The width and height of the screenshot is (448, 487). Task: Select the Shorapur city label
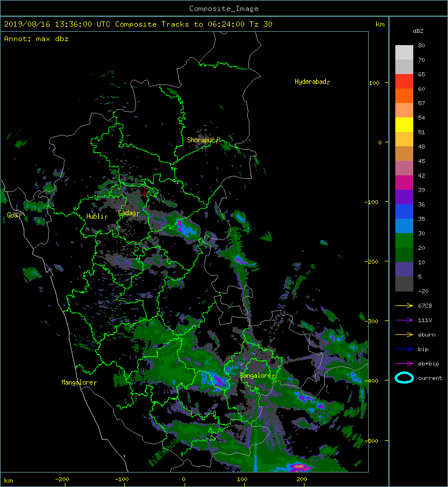203,140
